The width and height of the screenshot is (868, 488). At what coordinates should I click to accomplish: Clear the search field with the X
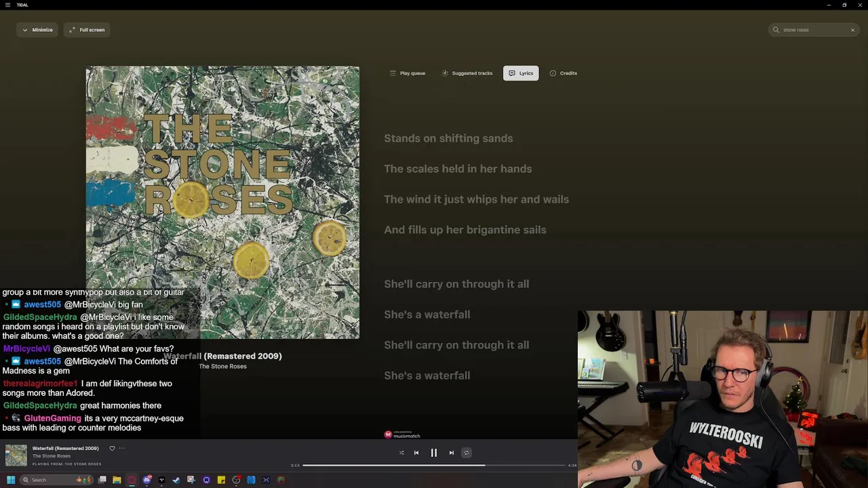point(852,30)
